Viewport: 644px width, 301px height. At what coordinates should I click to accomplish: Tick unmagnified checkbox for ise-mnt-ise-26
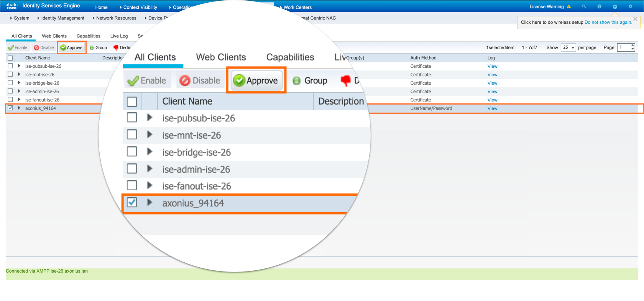click(x=10, y=74)
